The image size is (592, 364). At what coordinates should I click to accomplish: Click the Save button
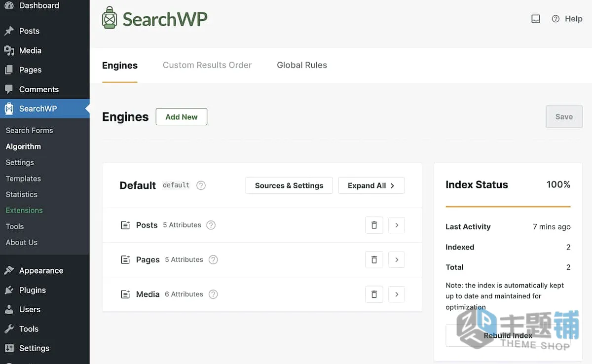click(564, 117)
